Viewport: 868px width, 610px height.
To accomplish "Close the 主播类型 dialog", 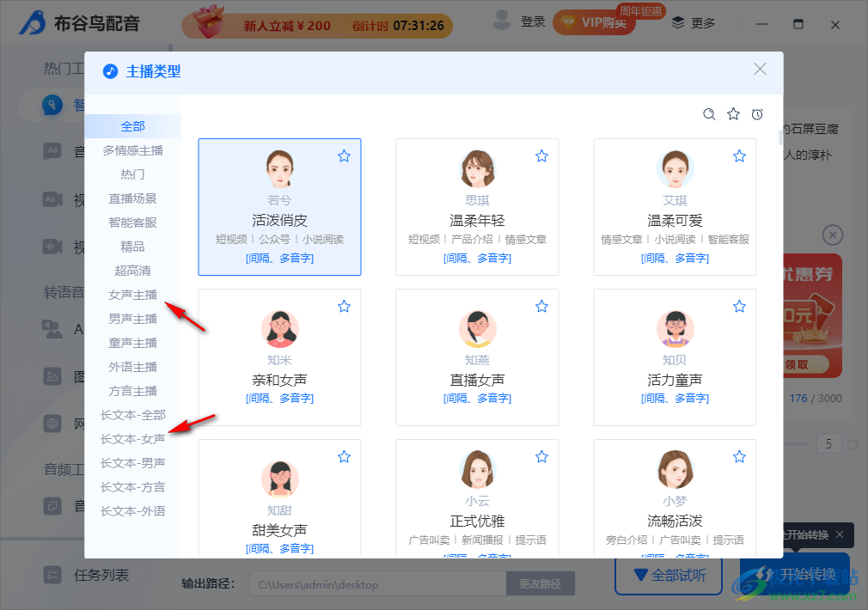I will click(x=760, y=70).
